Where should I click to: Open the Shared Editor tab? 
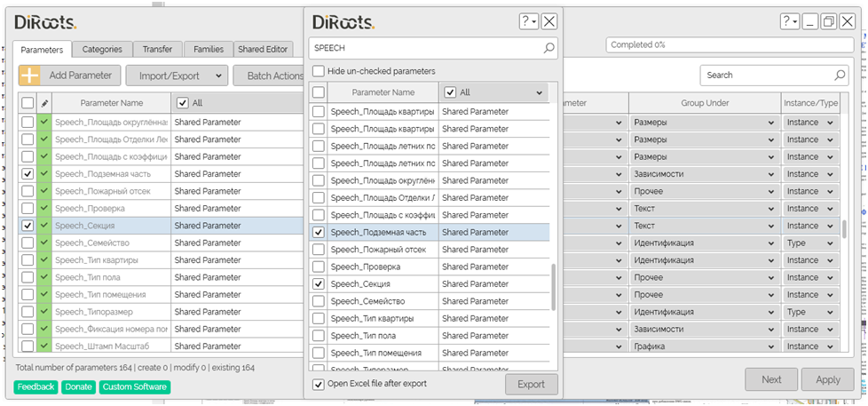(263, 50)
